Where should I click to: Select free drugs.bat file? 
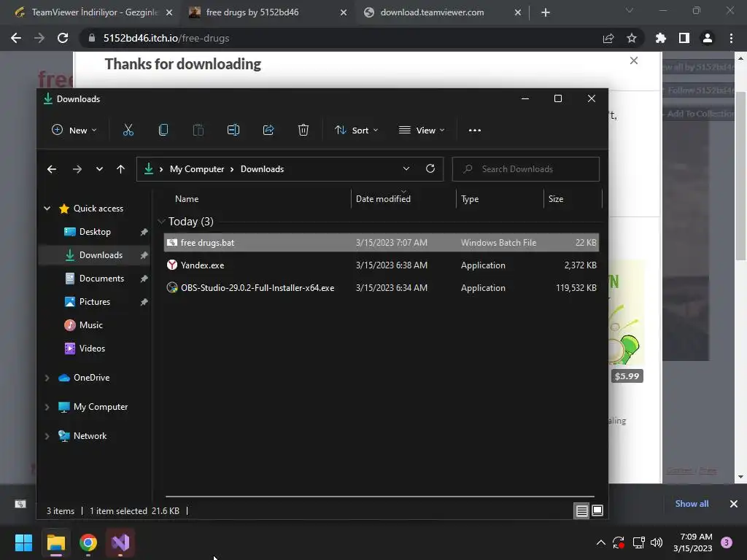click(381, 242)
